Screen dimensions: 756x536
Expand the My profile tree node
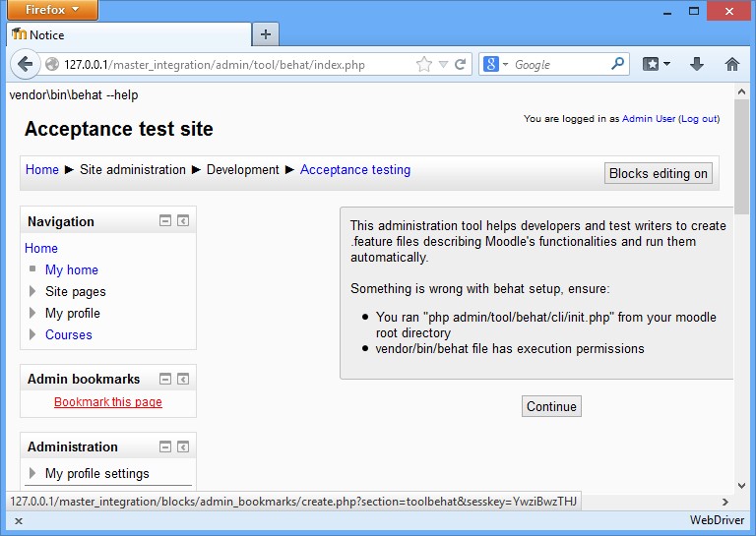point(32,313)
